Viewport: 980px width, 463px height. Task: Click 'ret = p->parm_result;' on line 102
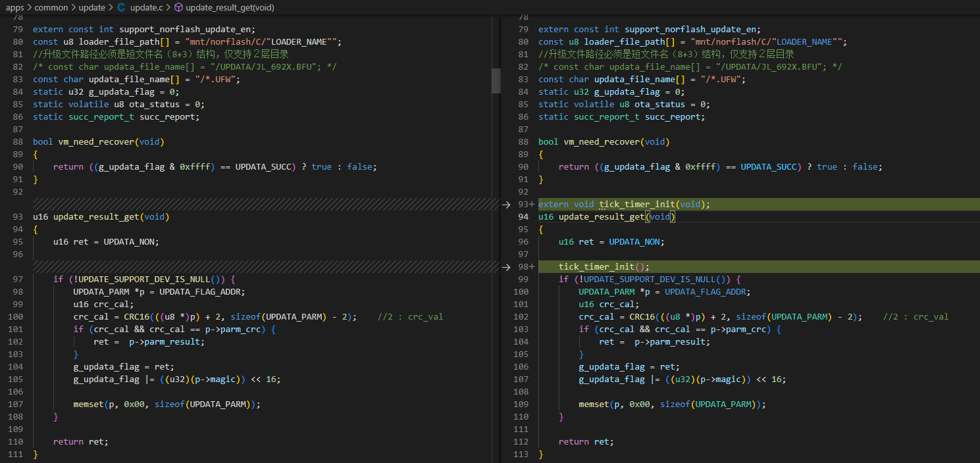(149, 342)
